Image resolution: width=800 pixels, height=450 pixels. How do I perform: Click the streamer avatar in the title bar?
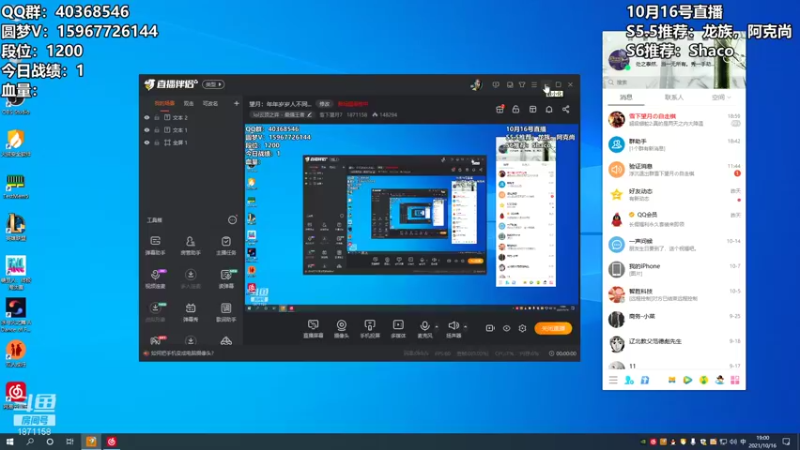tap(476, 85)
